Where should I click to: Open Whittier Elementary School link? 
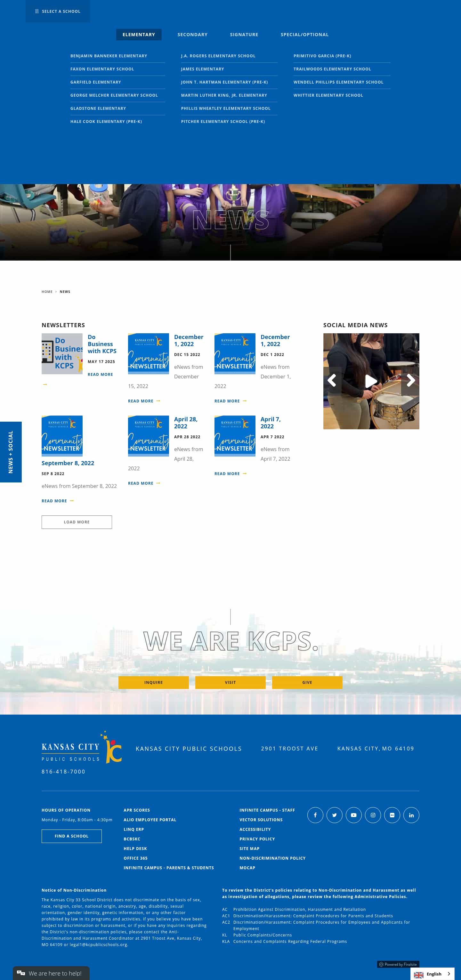pos(328,95)
